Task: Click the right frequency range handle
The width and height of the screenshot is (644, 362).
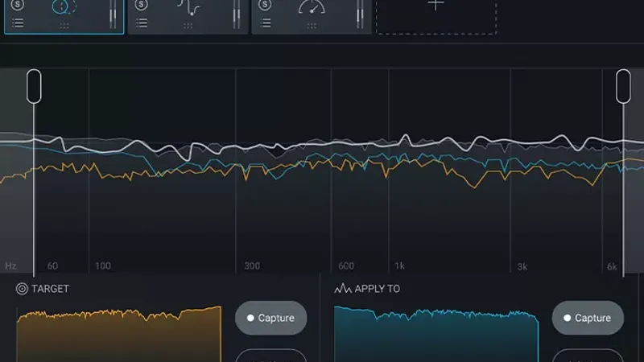Action: coord(623,86)
